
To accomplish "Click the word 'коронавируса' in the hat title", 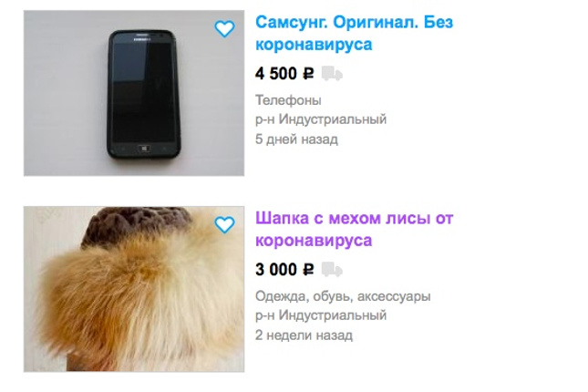I will [314, 241].
